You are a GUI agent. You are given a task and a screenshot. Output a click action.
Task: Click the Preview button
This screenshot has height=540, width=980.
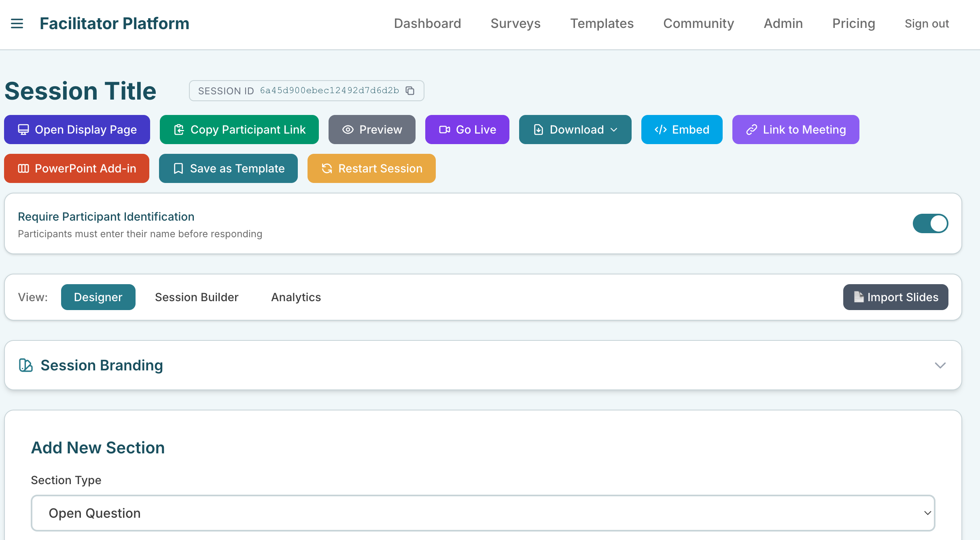point(372,130)
